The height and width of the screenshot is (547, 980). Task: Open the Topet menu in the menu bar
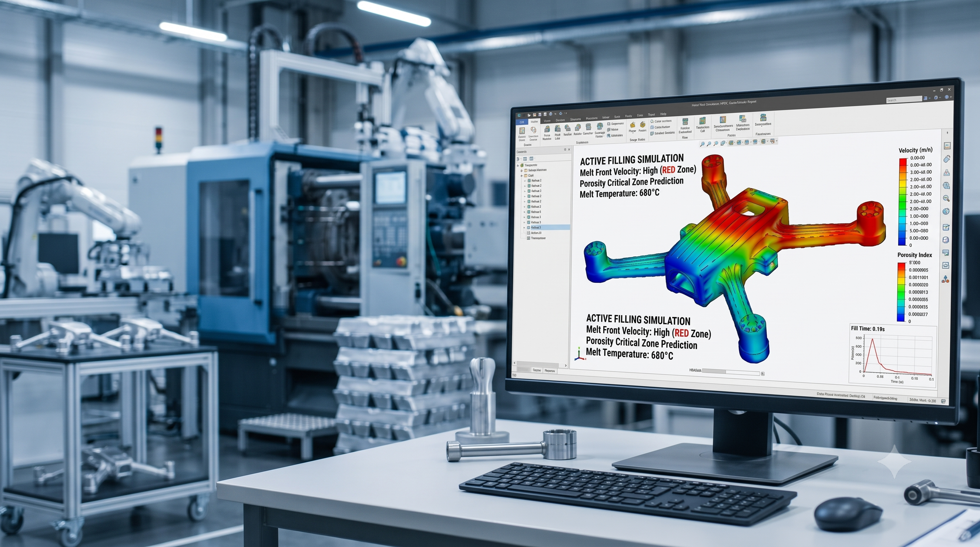coord(652,114)
